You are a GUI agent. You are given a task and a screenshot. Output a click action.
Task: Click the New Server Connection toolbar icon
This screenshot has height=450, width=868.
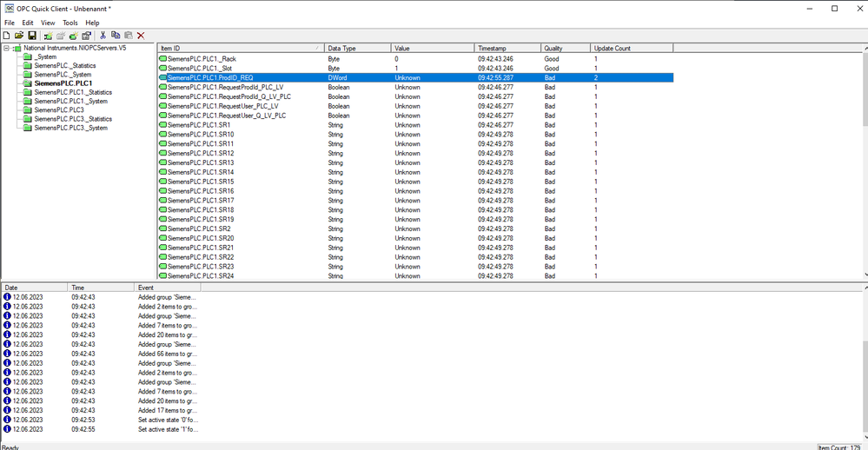[x=48, y=36]
